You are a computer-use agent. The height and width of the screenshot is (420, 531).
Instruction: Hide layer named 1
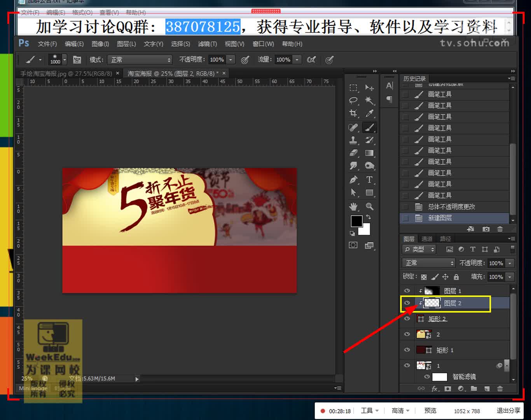[x=407, y=365]
